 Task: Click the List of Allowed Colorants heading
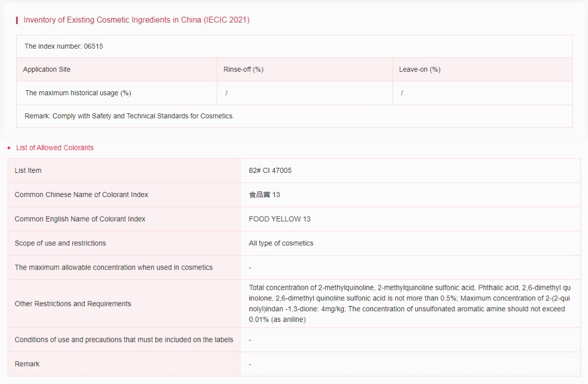point(55,148)
